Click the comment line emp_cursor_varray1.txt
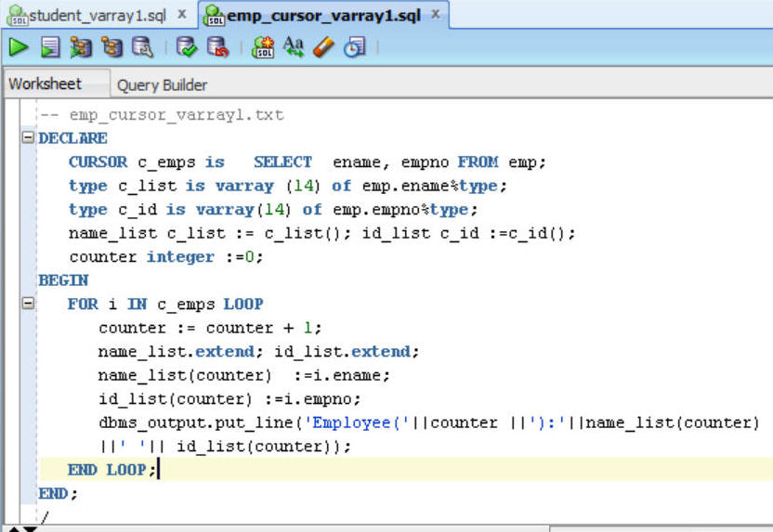 162,115
